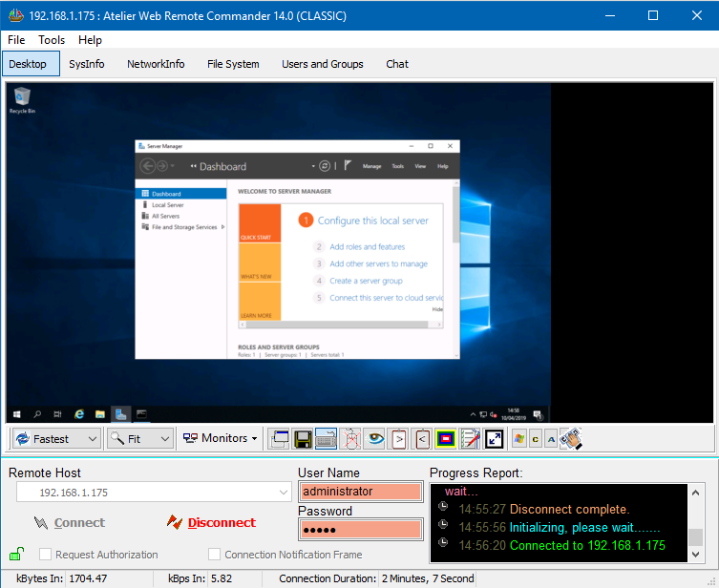Click the small 'A' toolbar button
The image size is (719, 588).
pyautogui.click(x=551, y=439)
